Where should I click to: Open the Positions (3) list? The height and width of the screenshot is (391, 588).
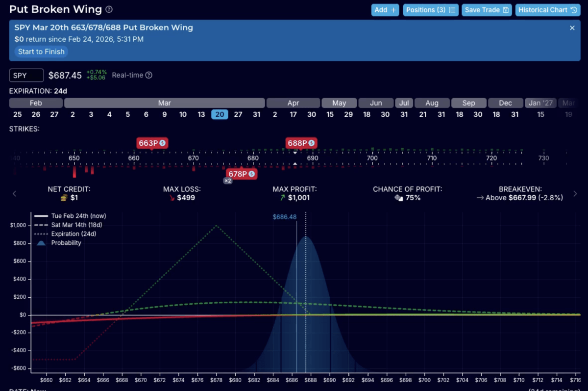(430, 10)
